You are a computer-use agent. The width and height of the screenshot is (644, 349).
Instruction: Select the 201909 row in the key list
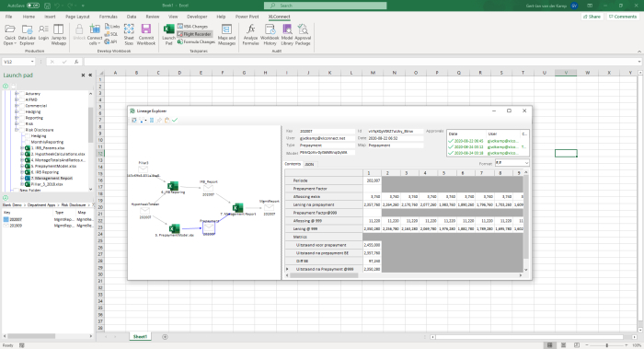pyautogui.click(x=48, y=226)
